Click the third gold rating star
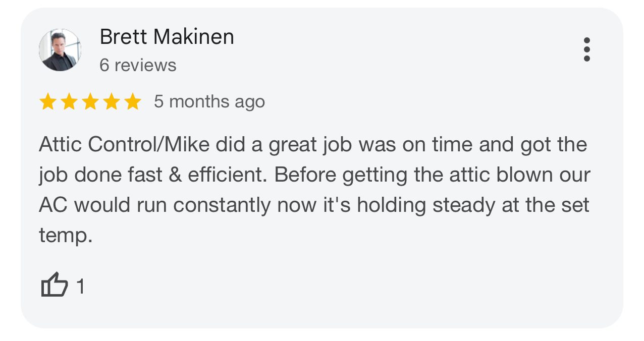Screen dimensions: 644x341 (x=90, y=102)
